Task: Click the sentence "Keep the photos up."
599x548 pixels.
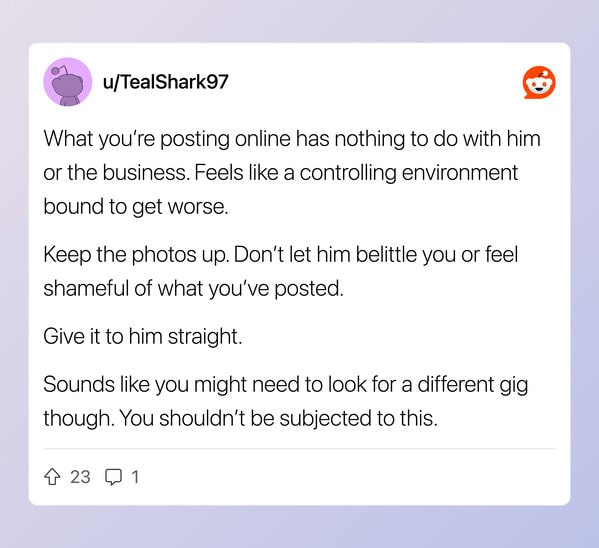Action: click(137, 255)
